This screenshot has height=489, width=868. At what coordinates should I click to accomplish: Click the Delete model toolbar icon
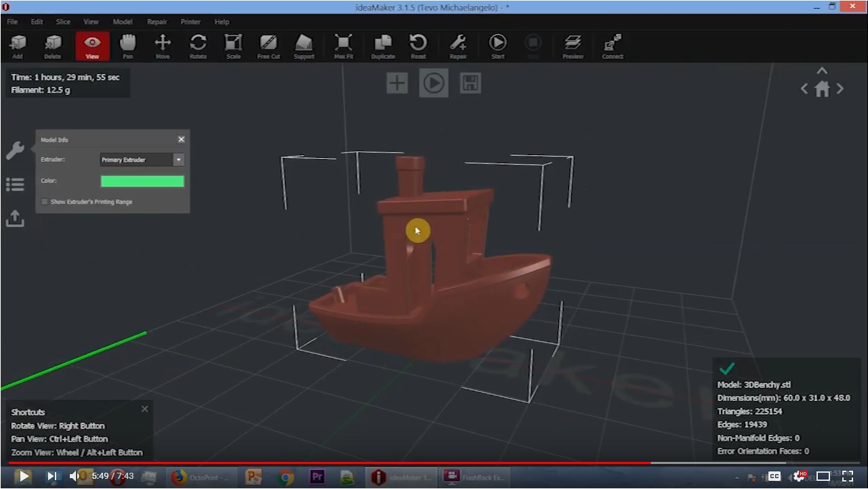(53, 46)
